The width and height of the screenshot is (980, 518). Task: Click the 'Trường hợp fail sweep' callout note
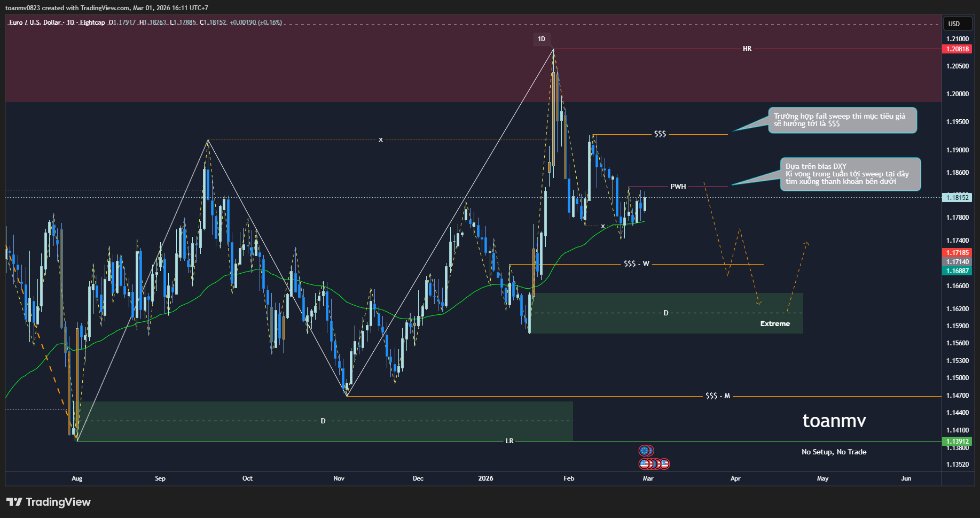point(842,120)
